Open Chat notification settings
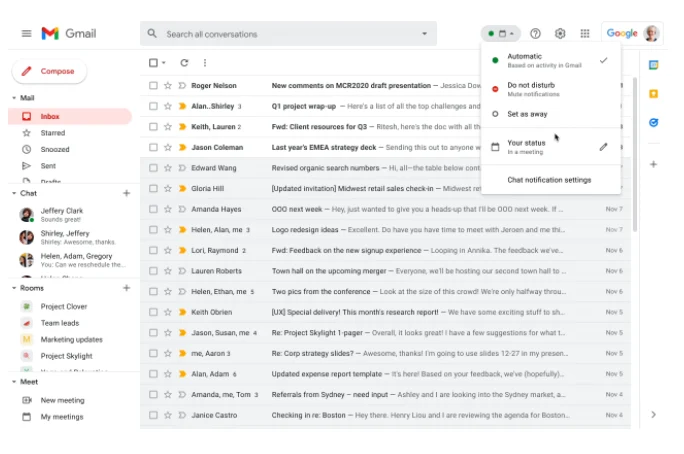684x454 pixels. tap(549, 180)
